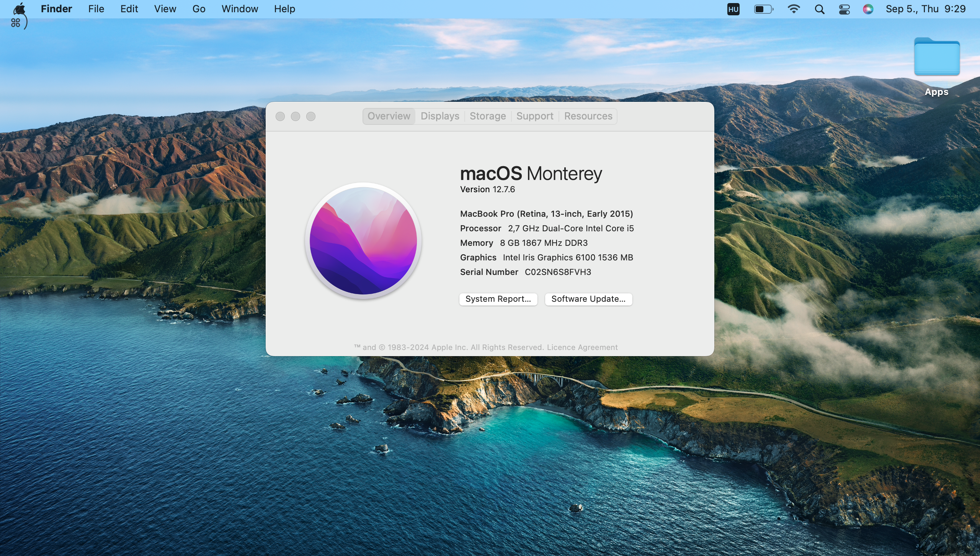980x556 pixels.
Task: Click the HU menu bar icon
Action: [x=733, y=9]
